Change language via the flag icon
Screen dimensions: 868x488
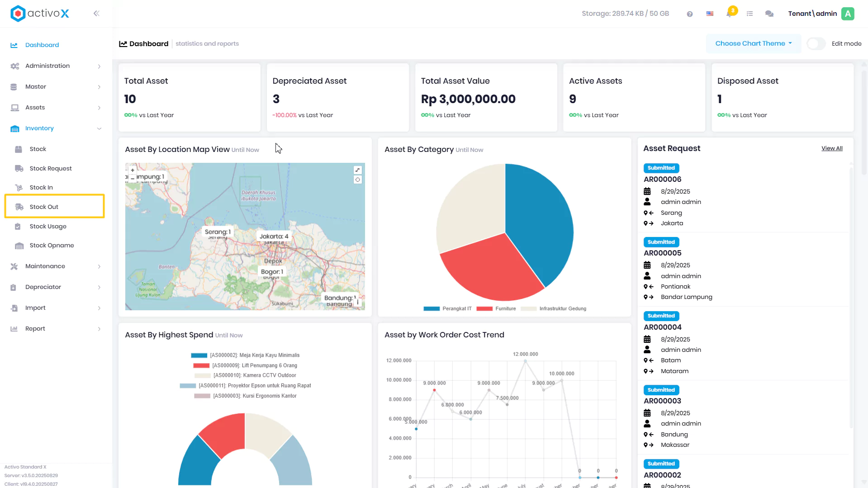[710, 14]
